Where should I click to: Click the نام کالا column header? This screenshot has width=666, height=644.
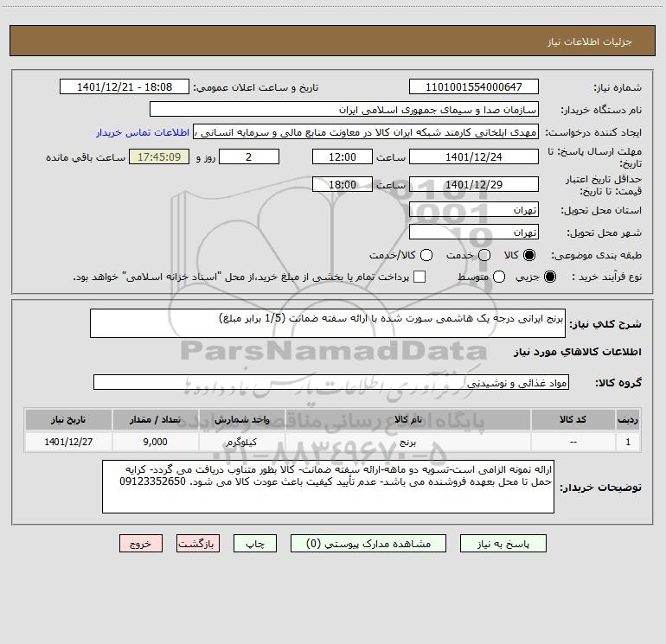tap(407, 419)
